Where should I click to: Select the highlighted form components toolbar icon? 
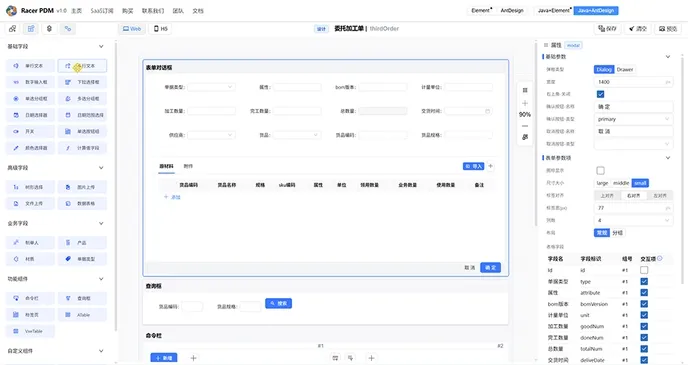click(31, 29)
